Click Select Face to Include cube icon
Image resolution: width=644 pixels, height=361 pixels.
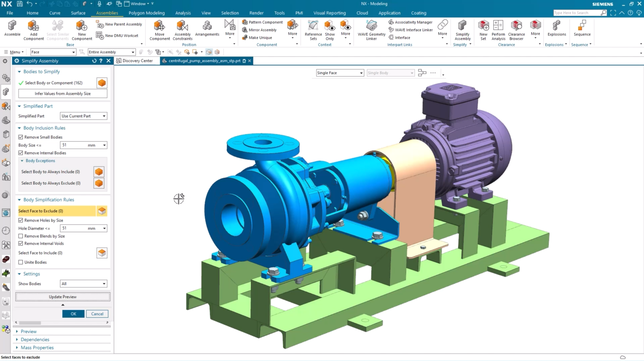[102, 253]
